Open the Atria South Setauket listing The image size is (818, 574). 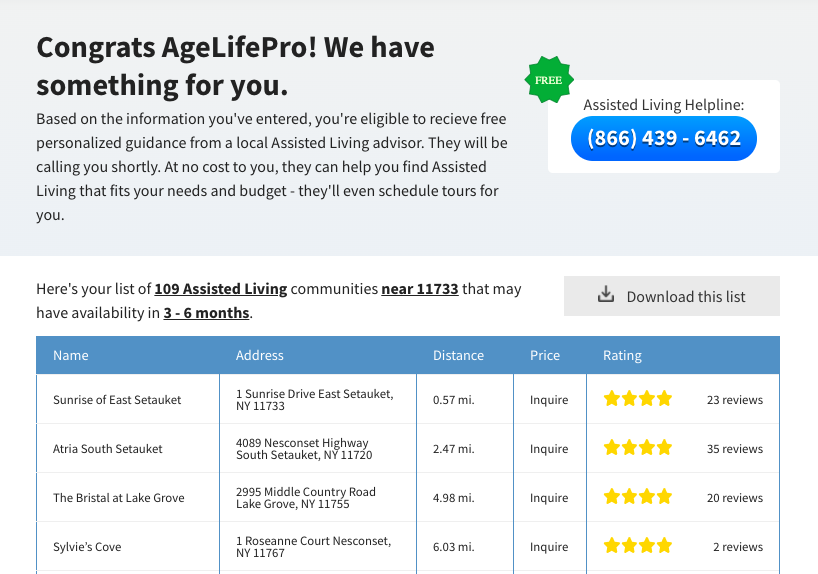[x=108, y=448]
